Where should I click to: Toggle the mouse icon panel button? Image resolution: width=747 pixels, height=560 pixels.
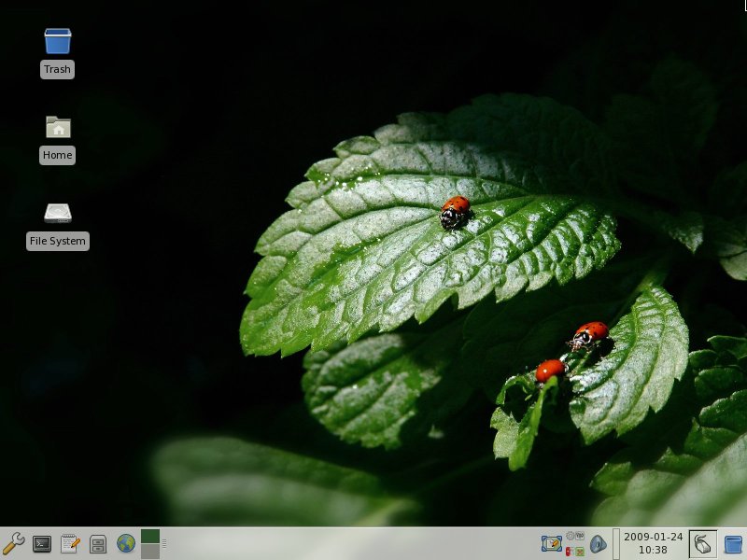click(x=703, y=543)
